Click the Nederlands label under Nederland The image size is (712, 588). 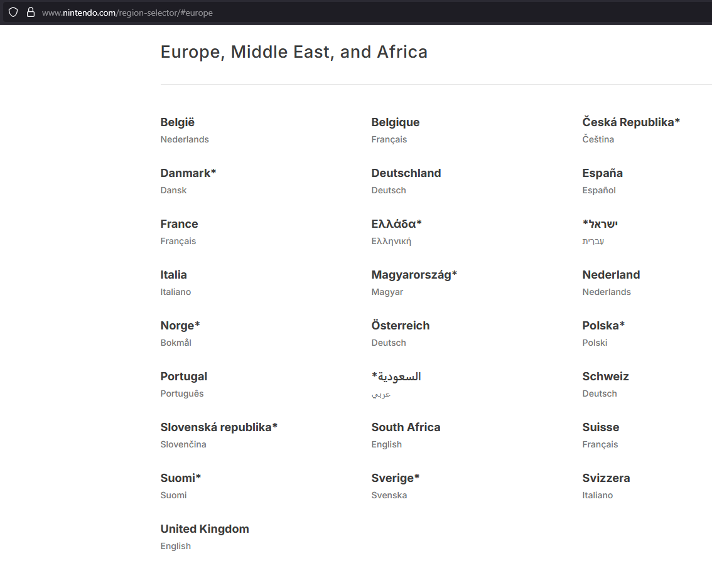(606, 292)
